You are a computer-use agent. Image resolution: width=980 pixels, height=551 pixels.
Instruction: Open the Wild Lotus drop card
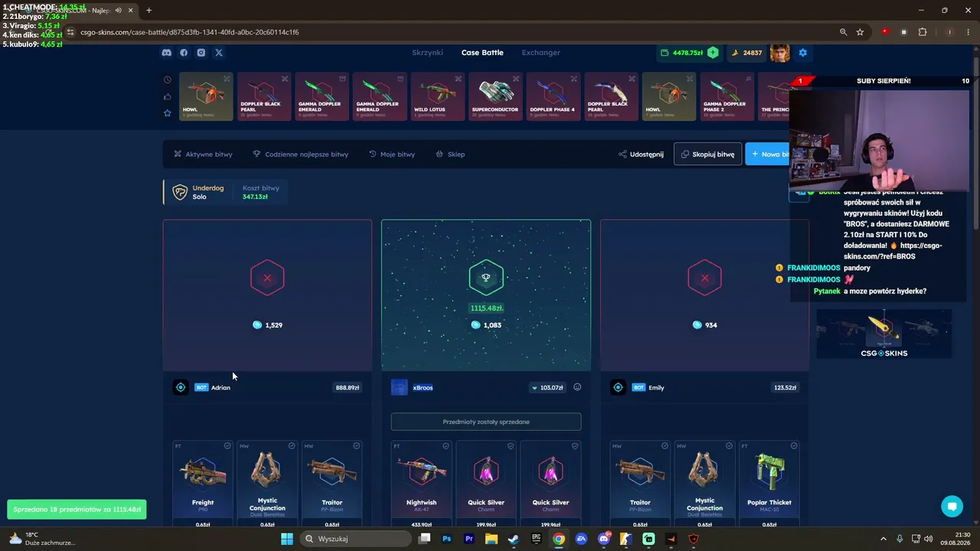coord(438,96)
